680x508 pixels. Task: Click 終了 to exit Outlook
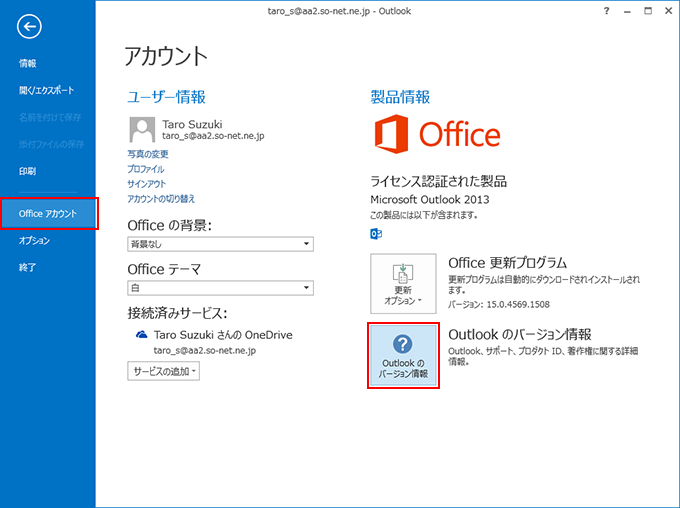click(28, 267)
